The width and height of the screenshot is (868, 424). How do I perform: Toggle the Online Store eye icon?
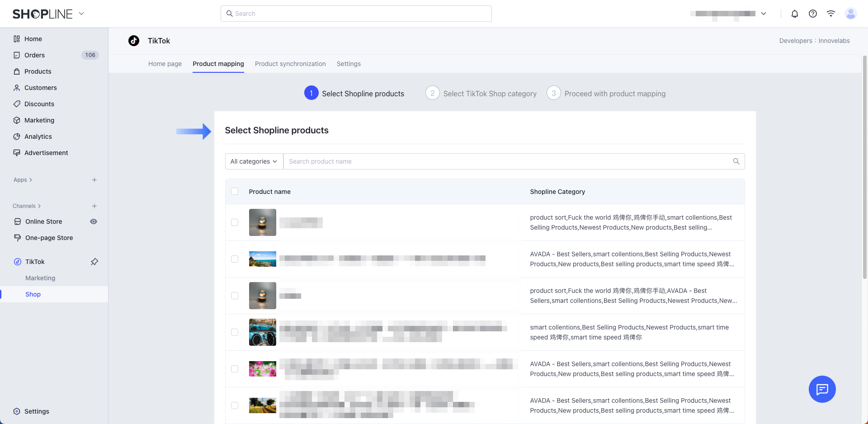coord(94,221)
